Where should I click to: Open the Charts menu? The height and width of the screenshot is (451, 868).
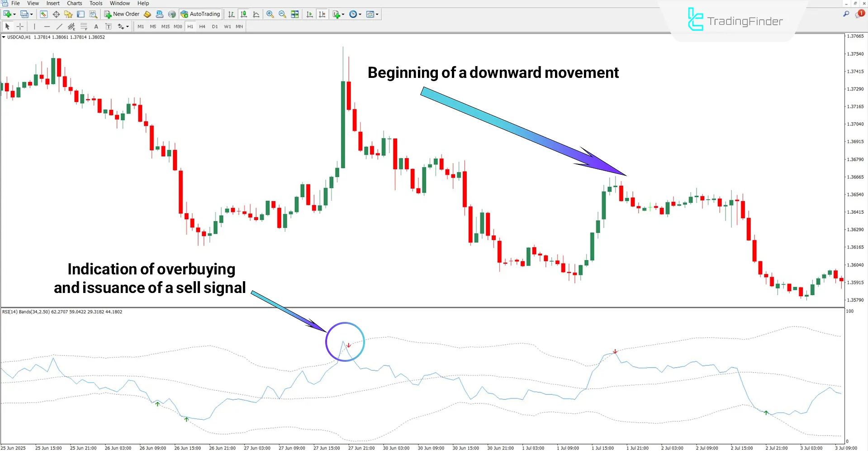click(74, 3)
